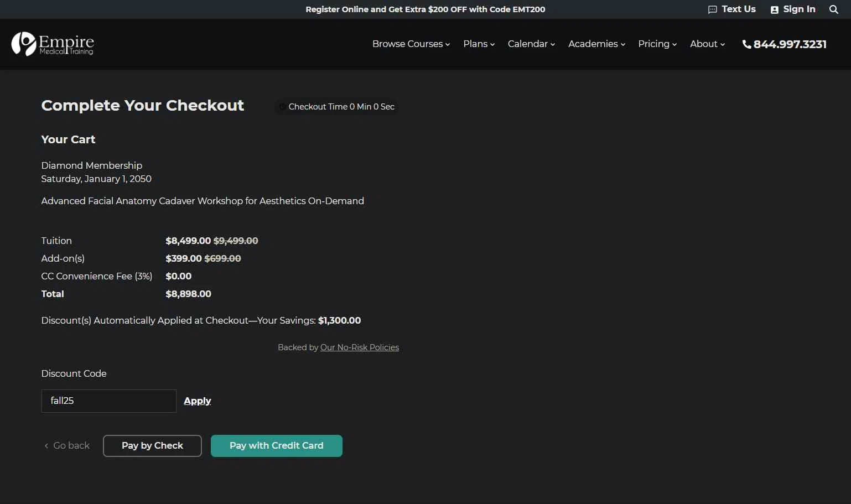This screenshot has height=504, width=851.
Task: Click the Advanced Facial Anatomy Cadaver Workshop text
Action: (203, 201)
